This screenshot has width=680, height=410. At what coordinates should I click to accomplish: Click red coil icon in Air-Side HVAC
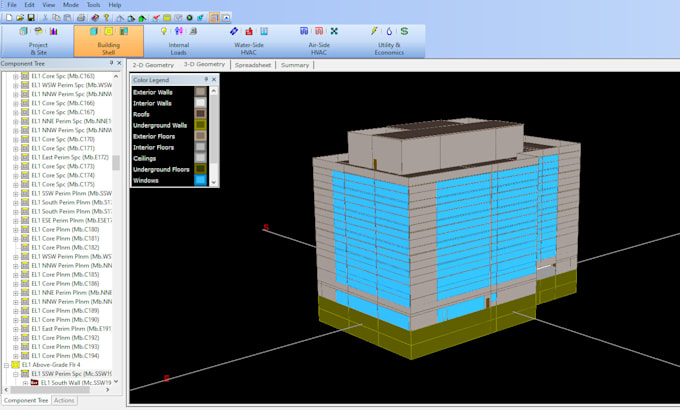coord(319,31)
